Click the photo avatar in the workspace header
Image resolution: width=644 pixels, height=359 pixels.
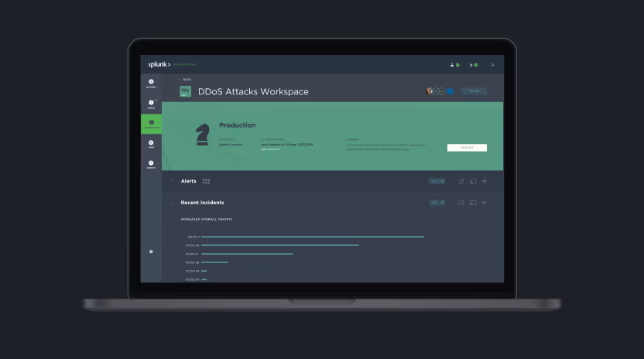pos(429,91)
